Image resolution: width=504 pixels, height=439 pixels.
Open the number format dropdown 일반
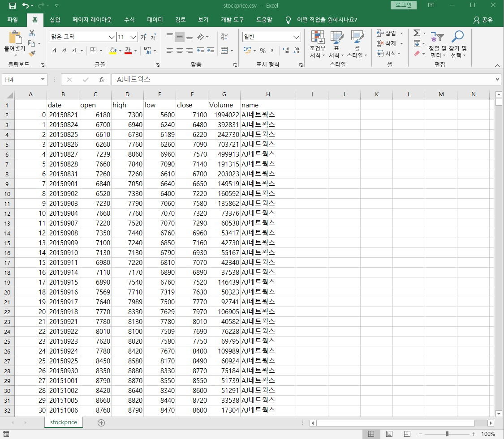[297, 37]
